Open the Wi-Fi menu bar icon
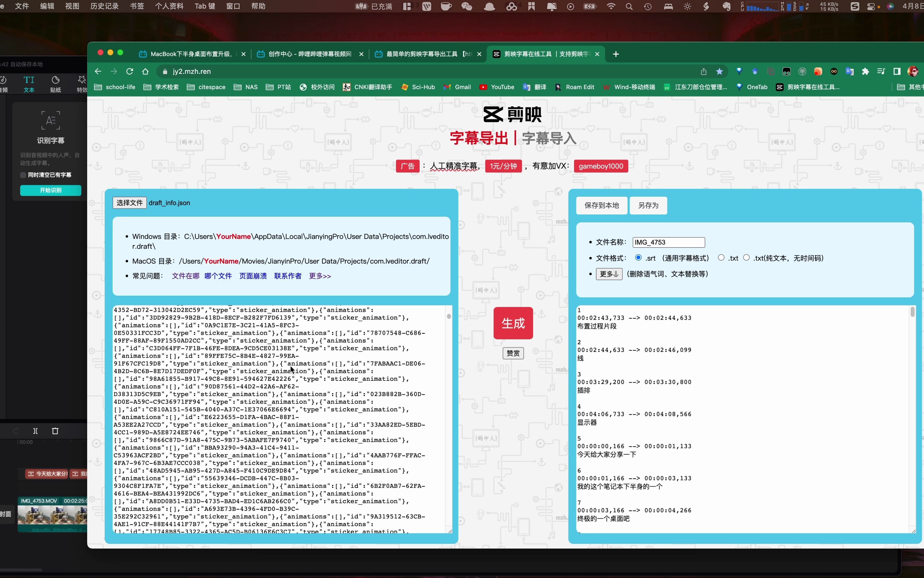Viewport: 924px width, 578px height. [611, 6]
